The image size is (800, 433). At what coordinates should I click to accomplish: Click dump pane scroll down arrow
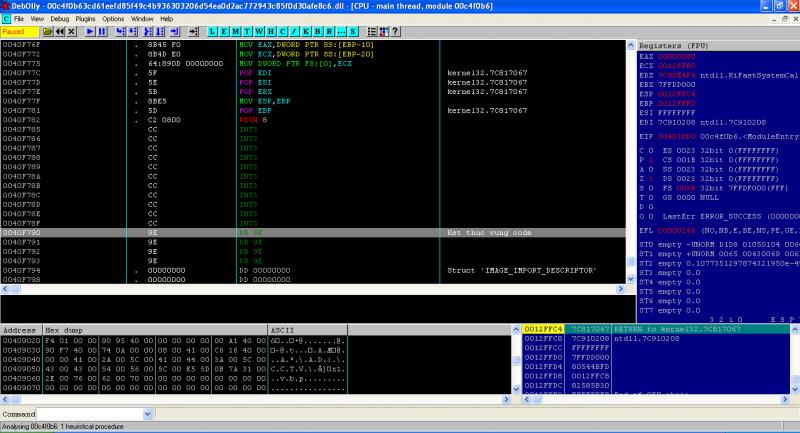(x=516, y=389)
